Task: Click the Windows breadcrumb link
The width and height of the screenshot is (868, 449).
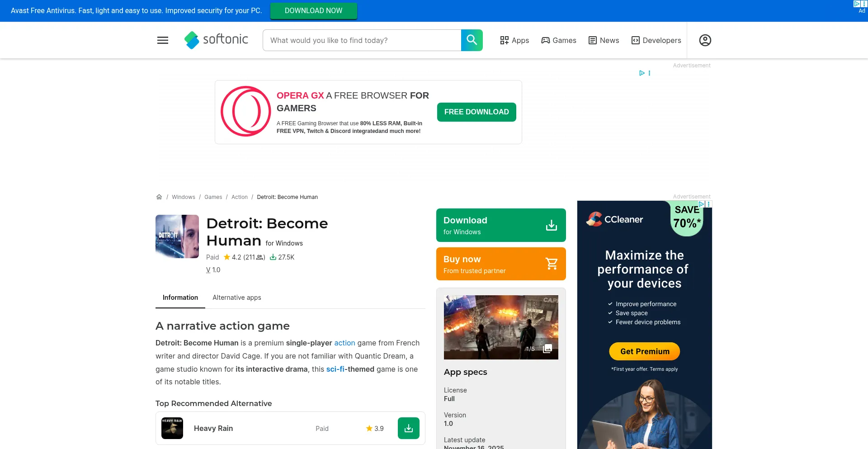Action: click(184, 197)
